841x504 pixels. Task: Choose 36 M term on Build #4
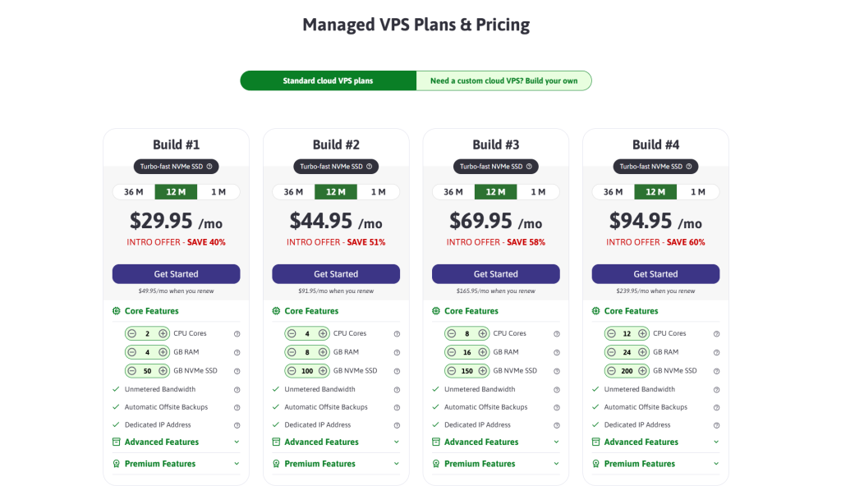point(614,192)
